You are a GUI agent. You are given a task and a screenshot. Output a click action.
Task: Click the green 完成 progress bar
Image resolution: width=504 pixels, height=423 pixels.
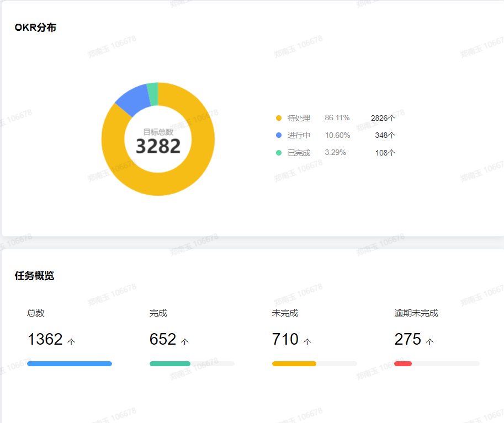pyautogui.click(x=170, y=363)
